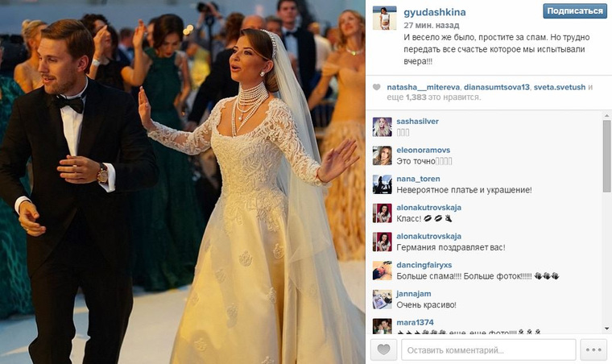Open sashasilver's avatar picture

[x=382, y=126]
